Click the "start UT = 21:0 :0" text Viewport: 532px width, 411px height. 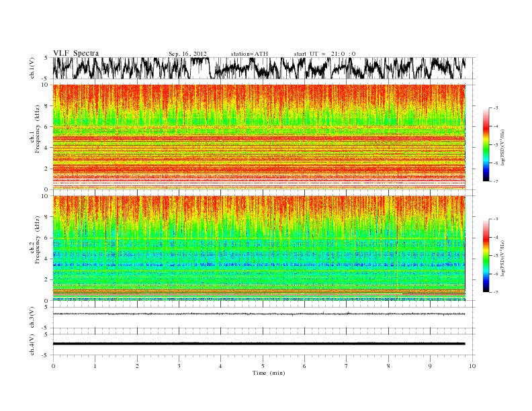click(x=324, y=54)
